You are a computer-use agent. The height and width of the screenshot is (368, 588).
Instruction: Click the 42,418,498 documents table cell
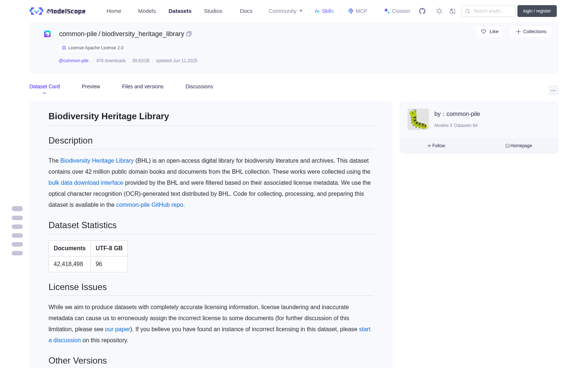tap(69, 264)
